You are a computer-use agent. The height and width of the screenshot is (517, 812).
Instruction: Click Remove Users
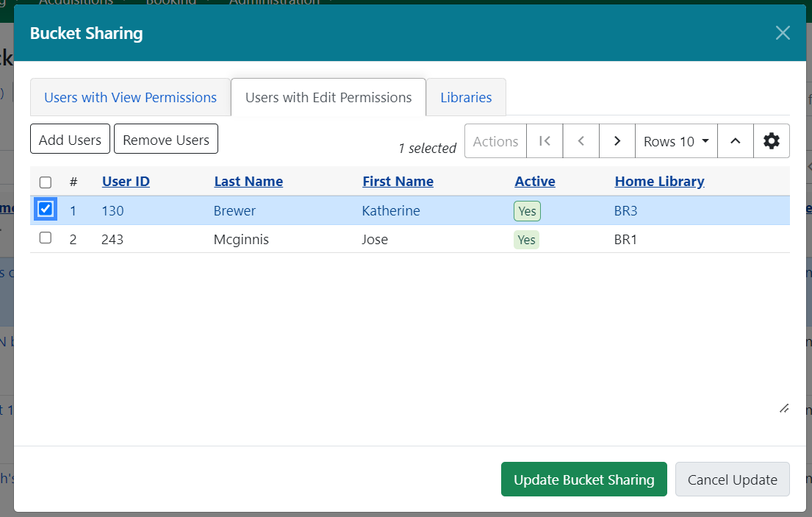165,138
